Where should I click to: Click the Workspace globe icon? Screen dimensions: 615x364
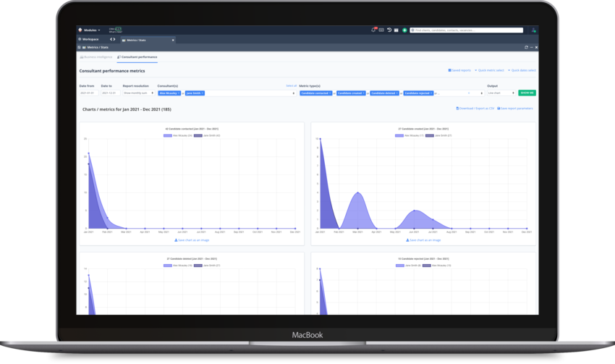pos(80,39)
